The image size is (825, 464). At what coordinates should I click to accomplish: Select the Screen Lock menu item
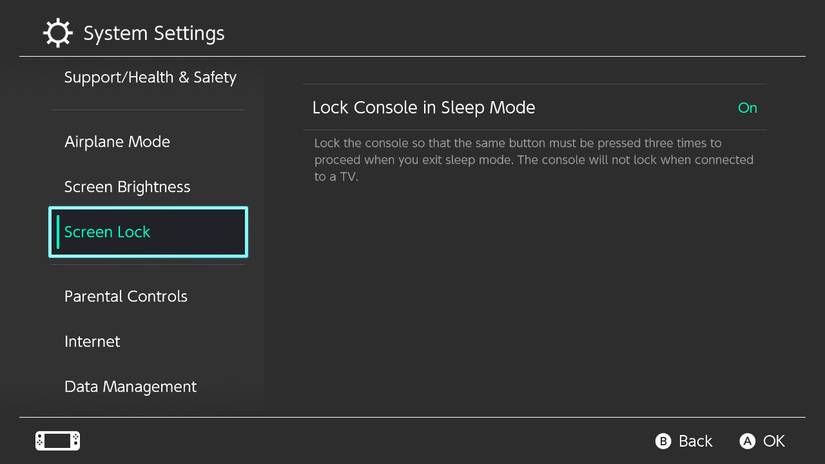coord(148,232)
